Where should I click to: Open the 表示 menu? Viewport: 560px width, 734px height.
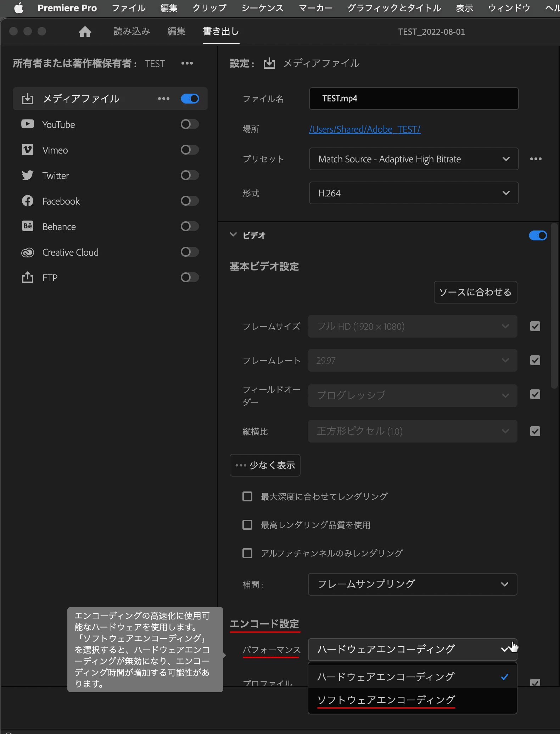[465, 8]
